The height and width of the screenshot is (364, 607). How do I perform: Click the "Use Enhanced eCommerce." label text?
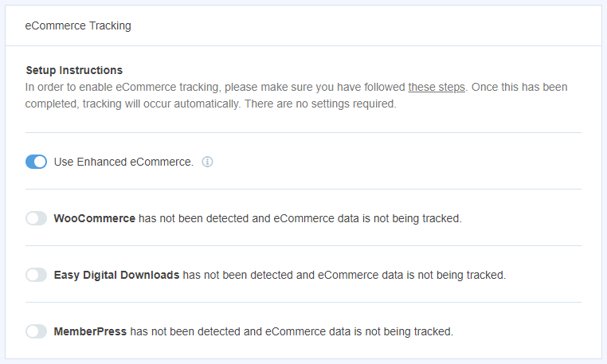(123, 162)
